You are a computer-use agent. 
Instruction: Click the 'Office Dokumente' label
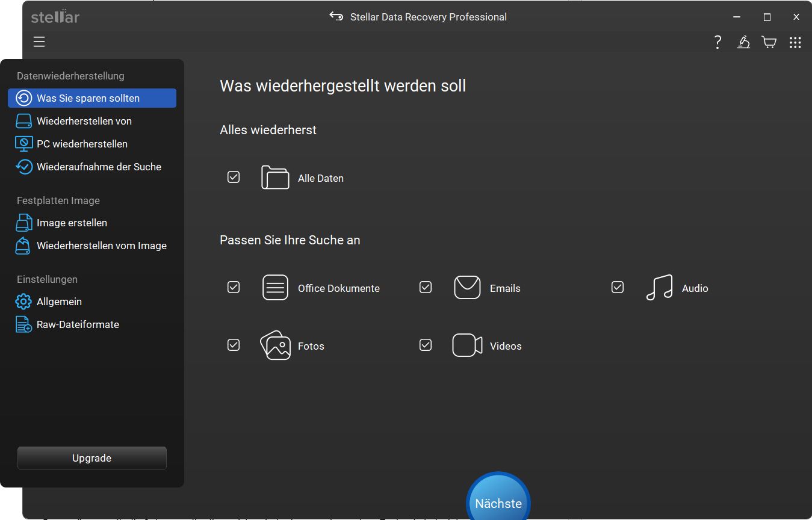click(x=339, y=288)
